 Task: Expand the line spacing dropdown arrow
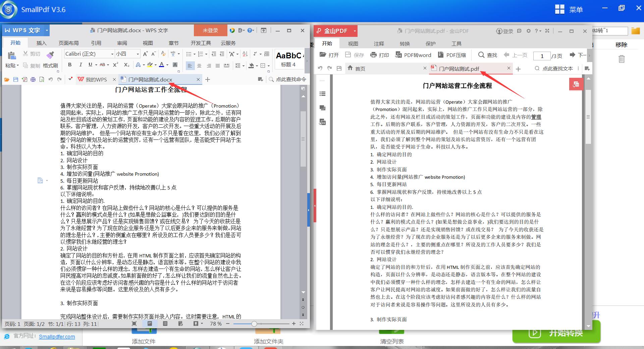point(243,66)
